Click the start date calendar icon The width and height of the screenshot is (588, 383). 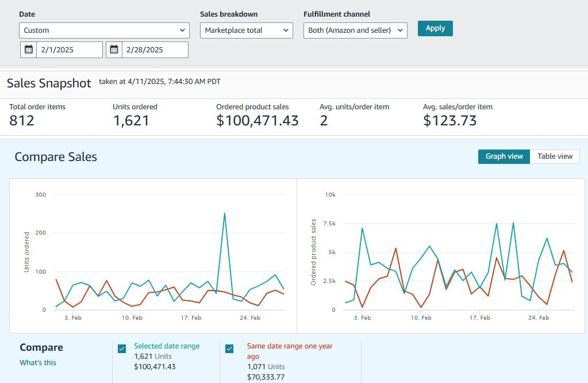[29, 49]
